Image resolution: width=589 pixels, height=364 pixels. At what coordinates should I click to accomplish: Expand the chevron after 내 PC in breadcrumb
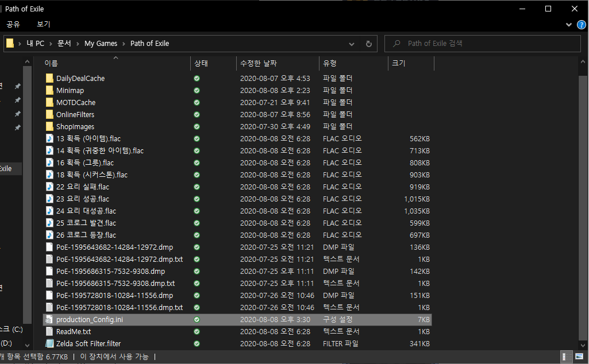tap(51, 44)
